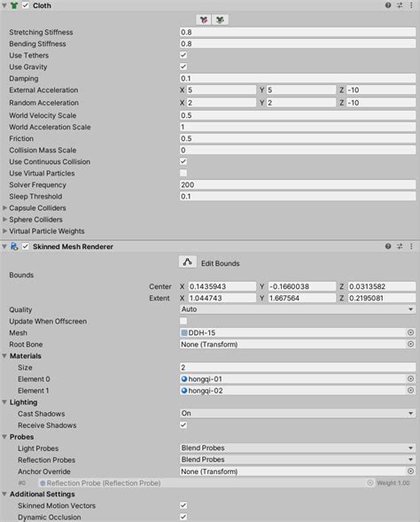Click External Acceleration X field
The height and width of the screenshot is (522, 420).
(222, 90)
